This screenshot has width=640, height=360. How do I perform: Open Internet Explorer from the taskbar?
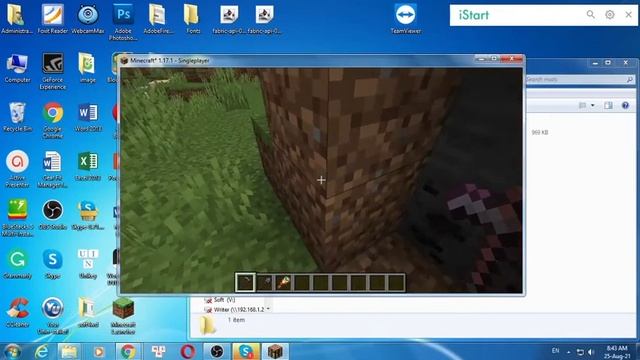tap(41, 351)
